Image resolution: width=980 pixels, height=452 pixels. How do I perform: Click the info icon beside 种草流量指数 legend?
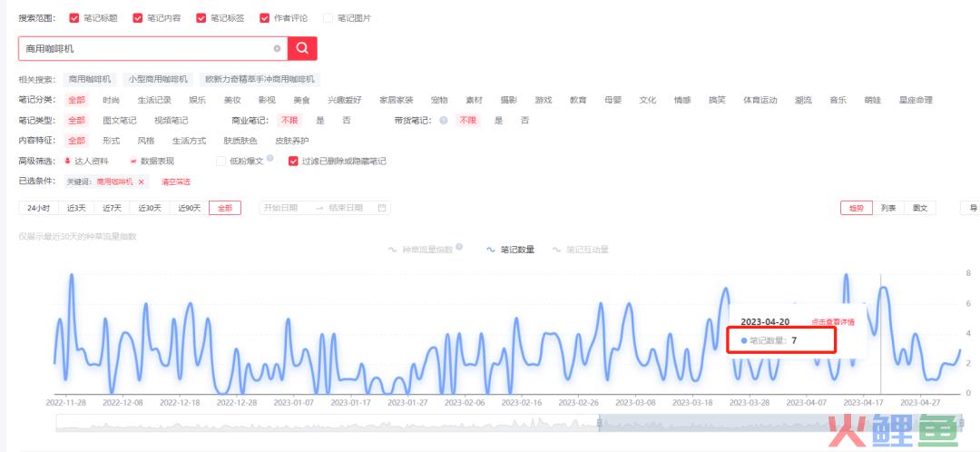click(x=459, y=247)
